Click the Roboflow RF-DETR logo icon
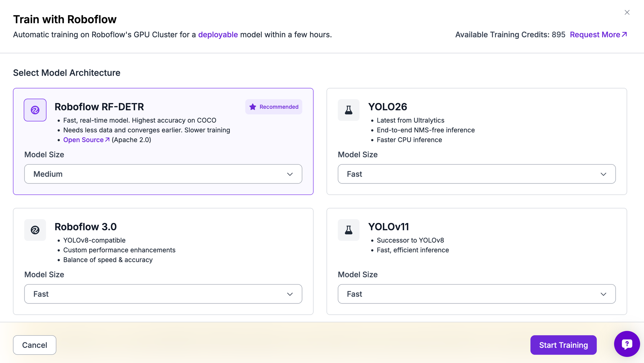Viewport: 644px width, 363px height. coord(35,110)
